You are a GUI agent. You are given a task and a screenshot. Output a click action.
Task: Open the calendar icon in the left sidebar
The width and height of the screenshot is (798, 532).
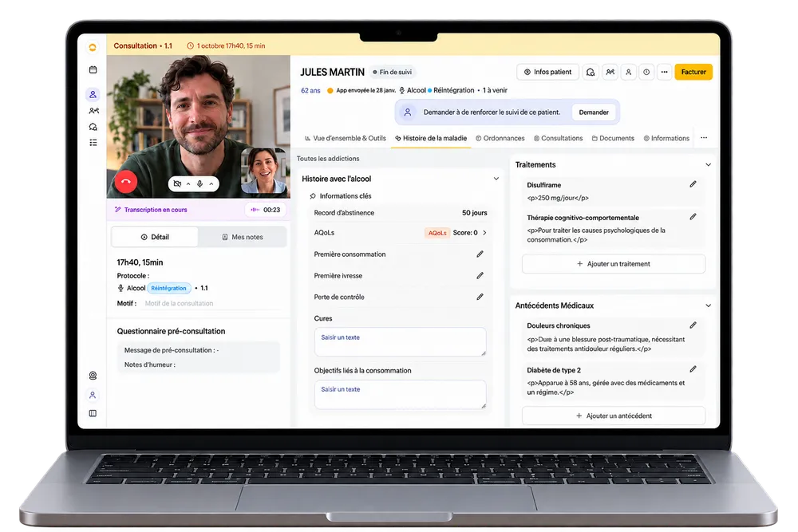93,69
